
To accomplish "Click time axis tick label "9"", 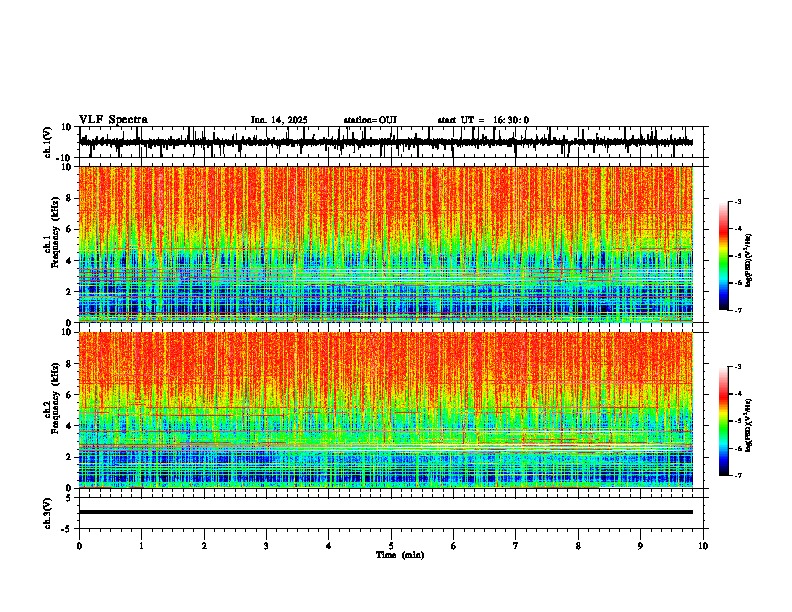I will coord(640,546).
